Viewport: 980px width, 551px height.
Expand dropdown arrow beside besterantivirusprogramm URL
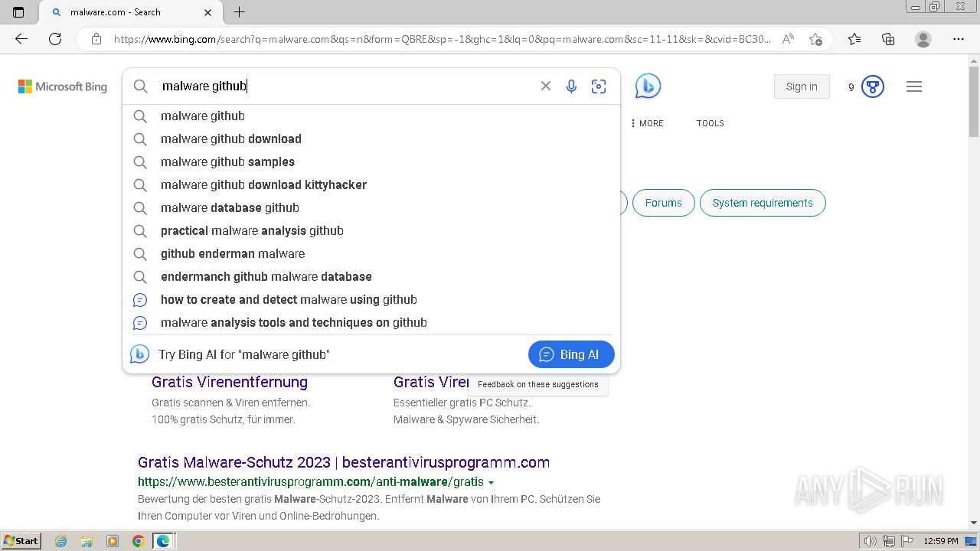491,483
